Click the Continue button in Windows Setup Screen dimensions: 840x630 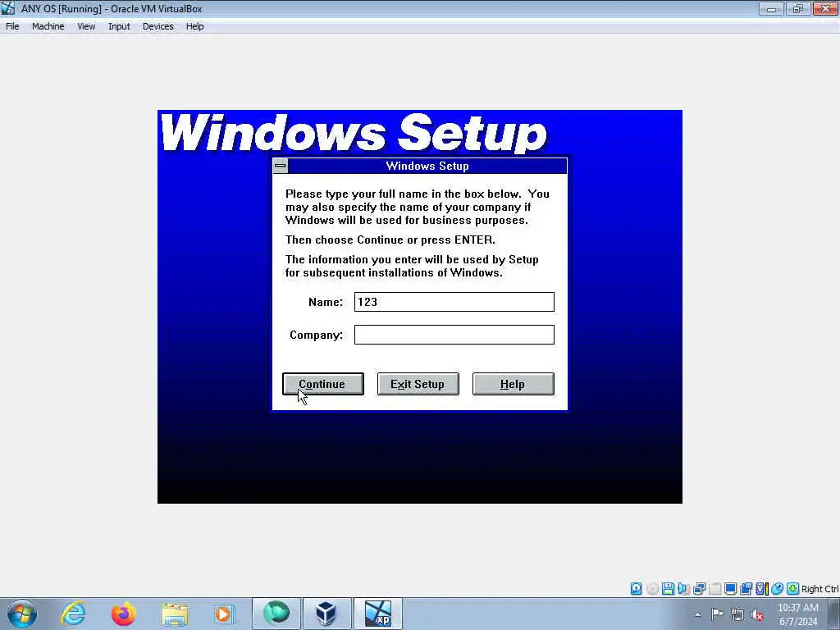(323, 384)
